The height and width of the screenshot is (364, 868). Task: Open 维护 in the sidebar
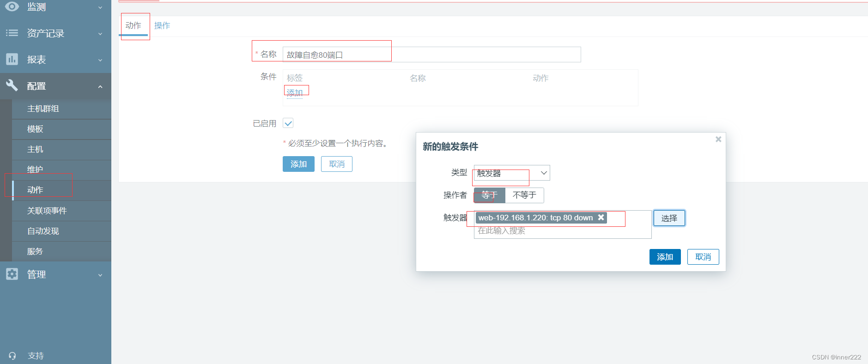tap(61, 170)
